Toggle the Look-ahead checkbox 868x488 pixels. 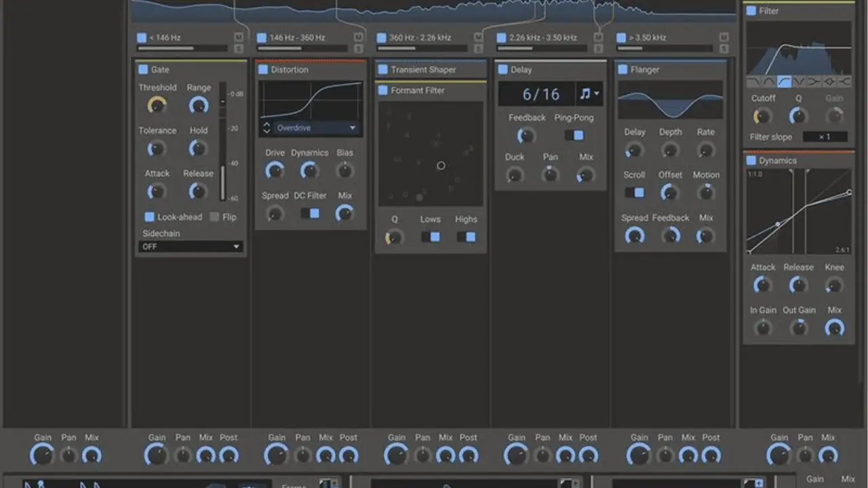(x=149, y=217)
